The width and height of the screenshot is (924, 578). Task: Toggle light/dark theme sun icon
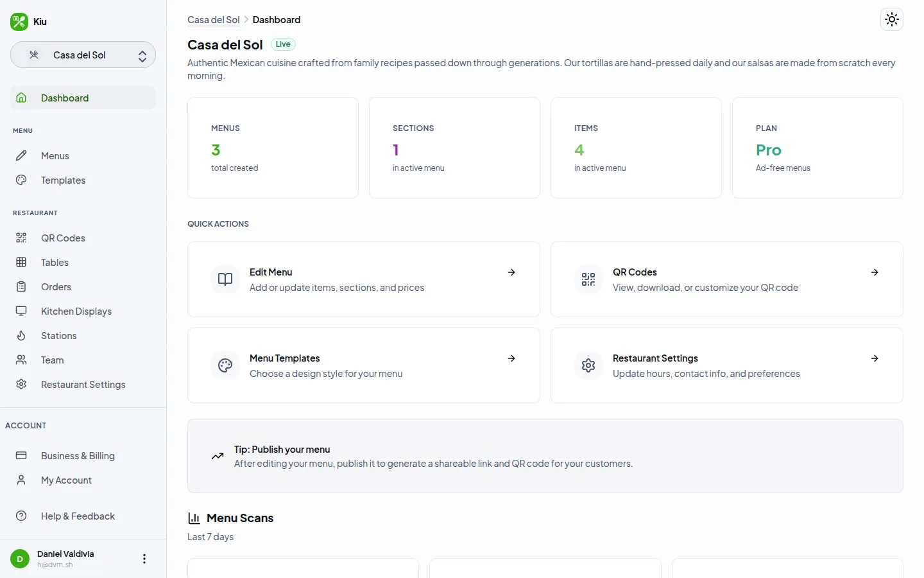892,19
